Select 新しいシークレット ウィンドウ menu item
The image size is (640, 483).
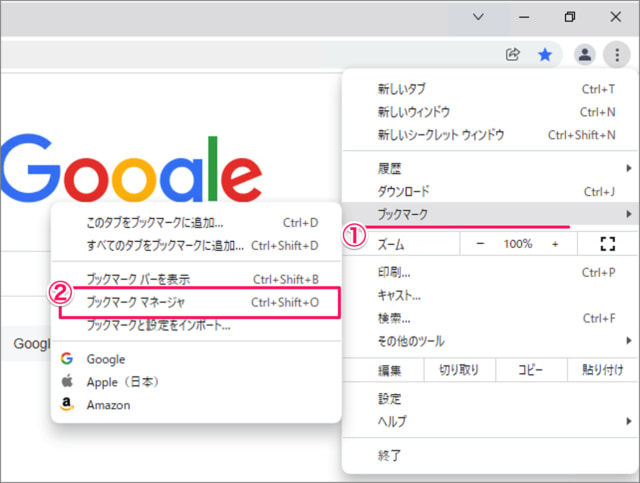(440, 134)
